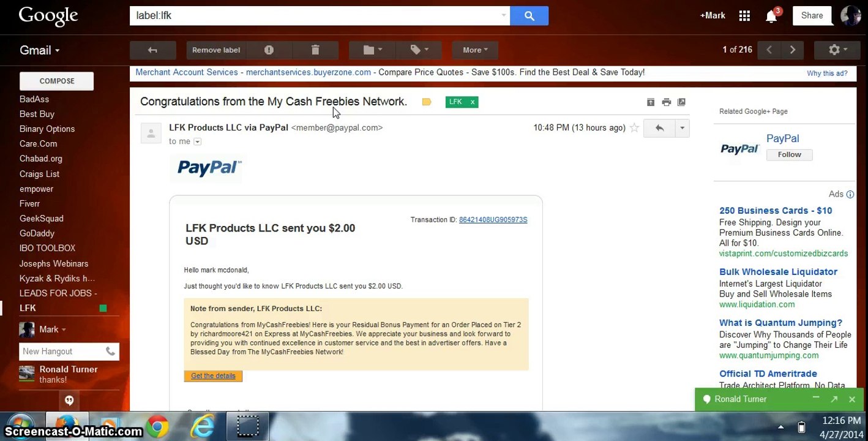Report this email as spam
Viewport: 868px width, 441px height.
tap(269, 50)
